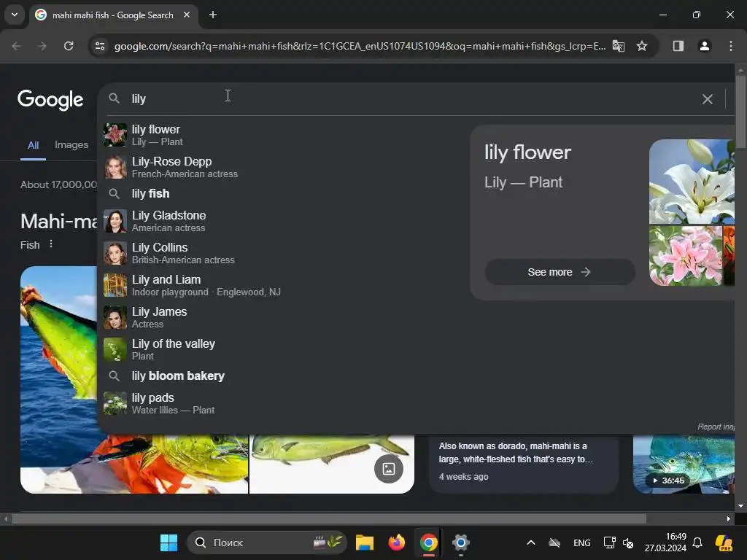Clear the search box with the X icon

tap(707, 99)
